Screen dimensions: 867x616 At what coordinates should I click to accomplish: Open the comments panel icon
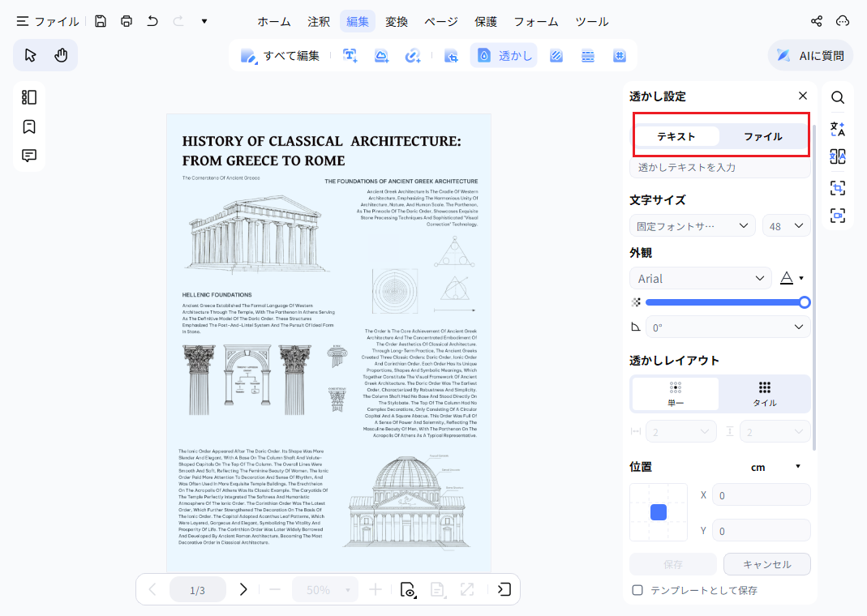coord(28,156)
